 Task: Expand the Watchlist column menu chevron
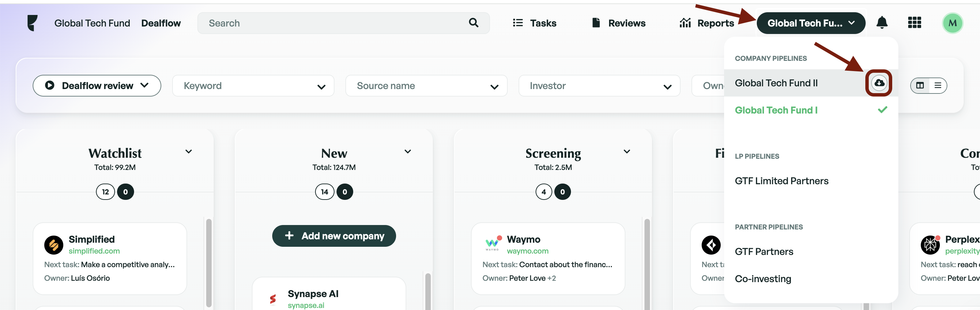[188, 152]
